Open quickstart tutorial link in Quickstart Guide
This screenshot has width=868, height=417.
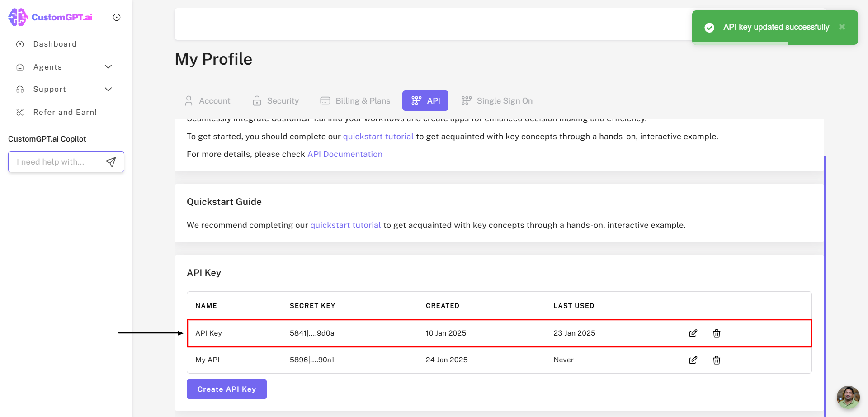coord(345,225)
